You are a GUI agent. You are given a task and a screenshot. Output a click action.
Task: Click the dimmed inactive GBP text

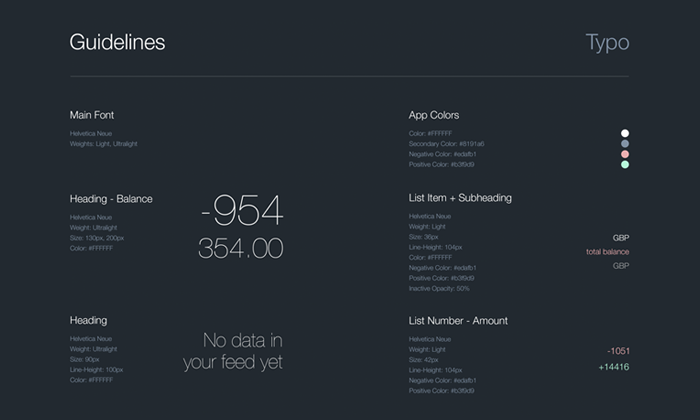[621, 266]
